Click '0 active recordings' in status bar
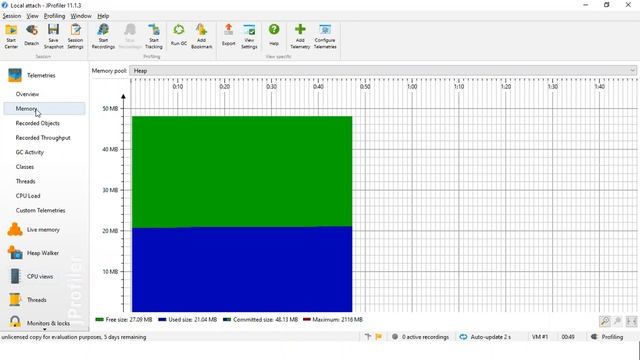This screenshot has height=360, width=640. click(x=425, y=337)
